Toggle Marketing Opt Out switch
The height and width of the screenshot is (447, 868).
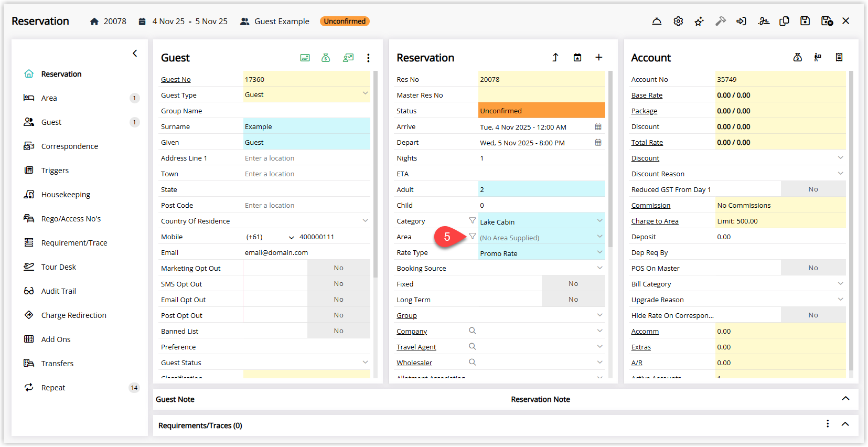[x=338, y=268]
